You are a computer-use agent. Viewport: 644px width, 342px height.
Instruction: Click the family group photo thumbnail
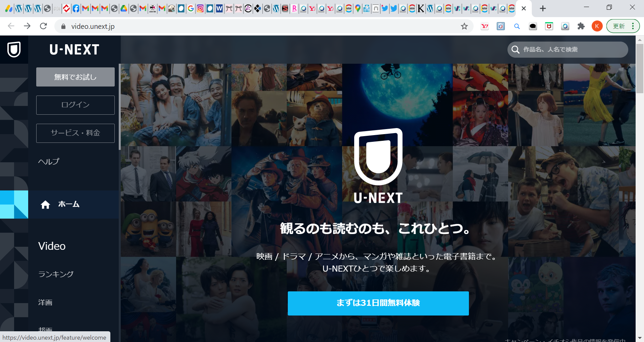176,105
